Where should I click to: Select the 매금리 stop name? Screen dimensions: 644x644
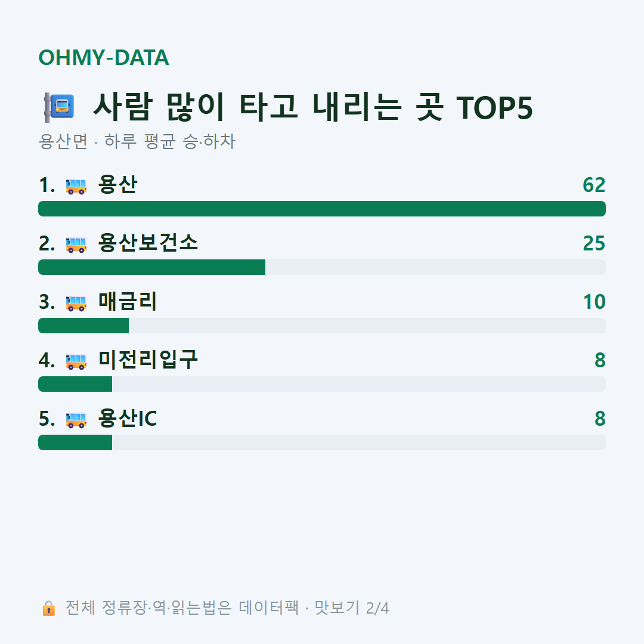click(128, 301)
